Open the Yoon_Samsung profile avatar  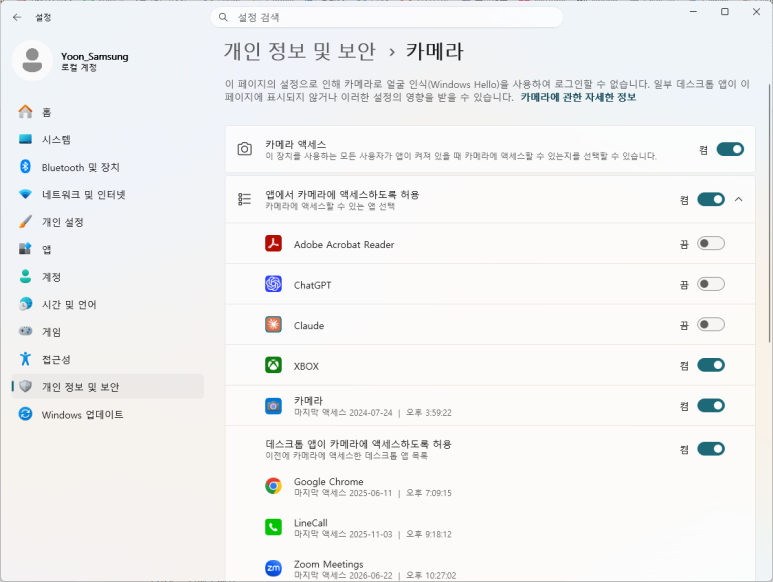tap(32, 60)
